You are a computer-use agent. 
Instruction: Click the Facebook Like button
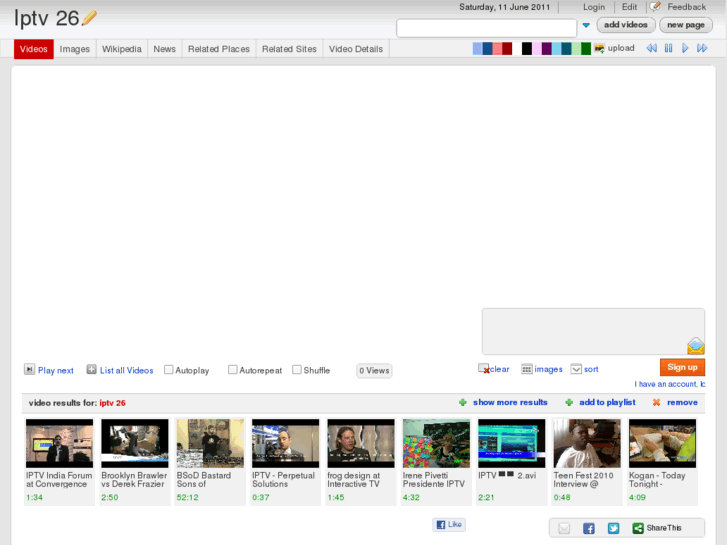pyautogui.click(x=449, y=525)
